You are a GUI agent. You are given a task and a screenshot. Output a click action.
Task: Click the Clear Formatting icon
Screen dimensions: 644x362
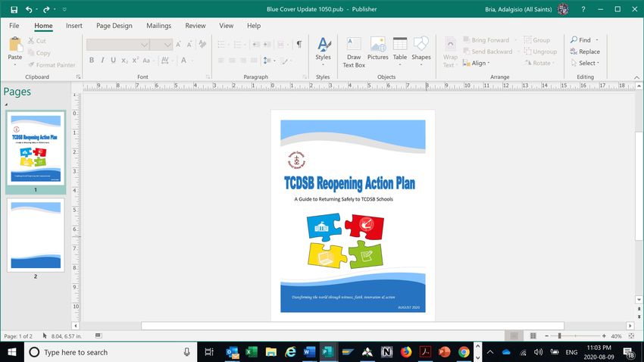pos(202,44)
